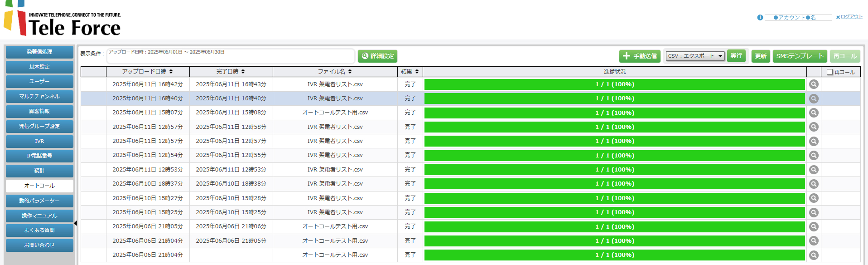Sort table by 完了日時 column
Viewport: 868px width, 265px height.
[x=231, y=72]
